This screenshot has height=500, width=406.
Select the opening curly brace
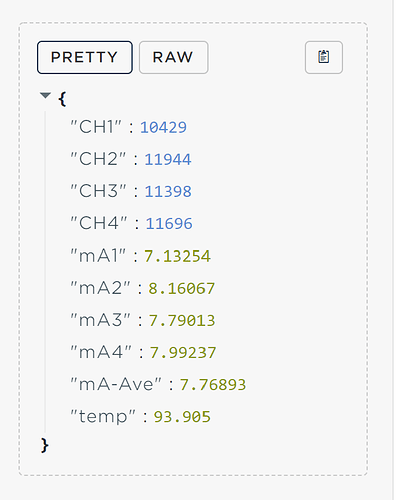[x=62, y=99]
